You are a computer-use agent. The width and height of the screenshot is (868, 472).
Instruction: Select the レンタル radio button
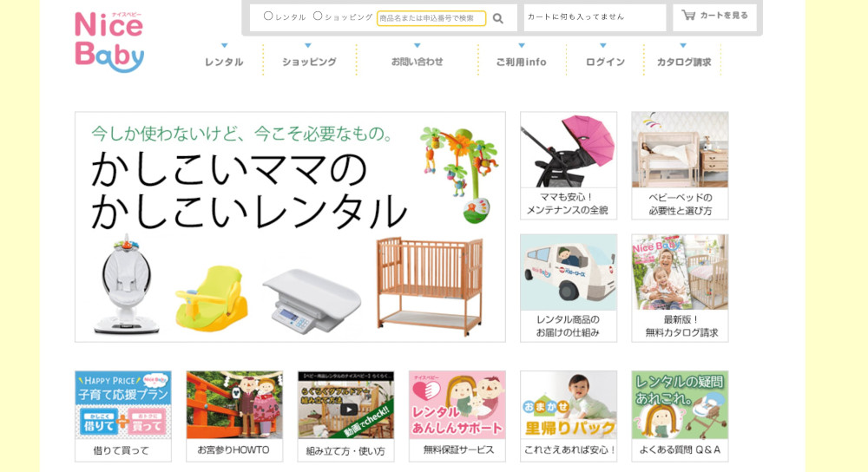[268, 16]
